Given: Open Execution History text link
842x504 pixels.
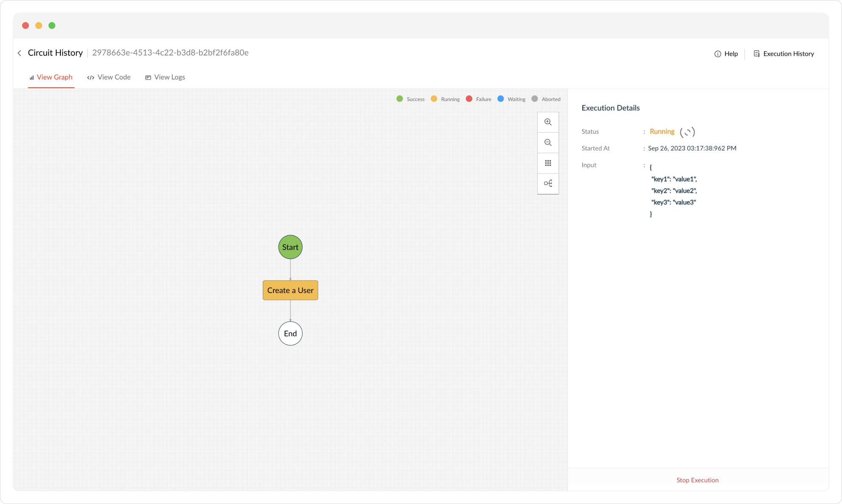Looking at the screenshot, I should 788,54.
